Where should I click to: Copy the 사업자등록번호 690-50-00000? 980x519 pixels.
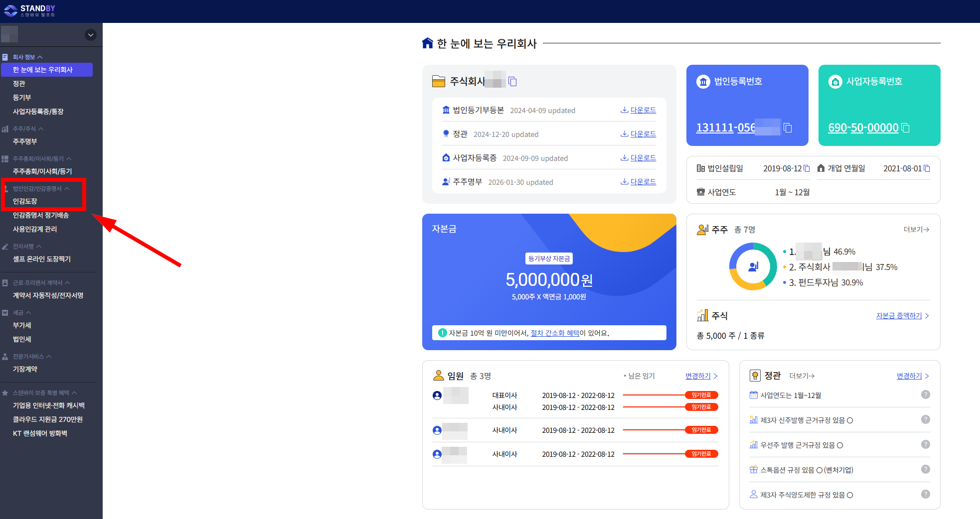[x=906, y=128]
